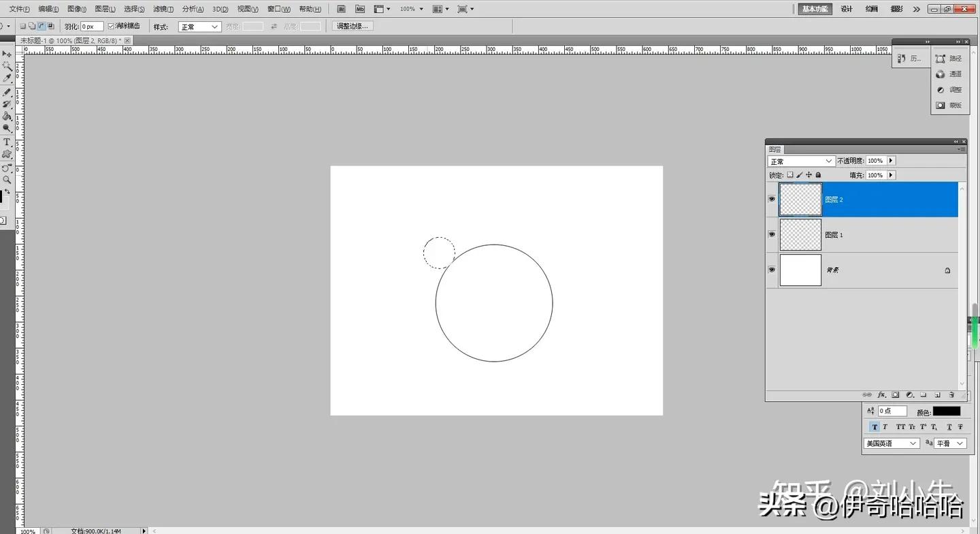Click the delete layer trash icon

click(951, 395)
